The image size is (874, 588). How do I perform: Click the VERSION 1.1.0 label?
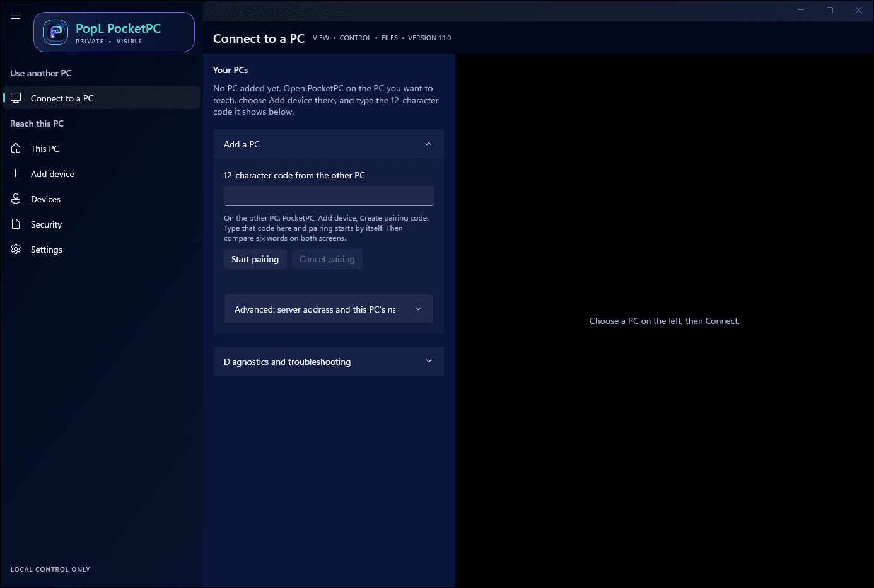[x=429, y=38]
